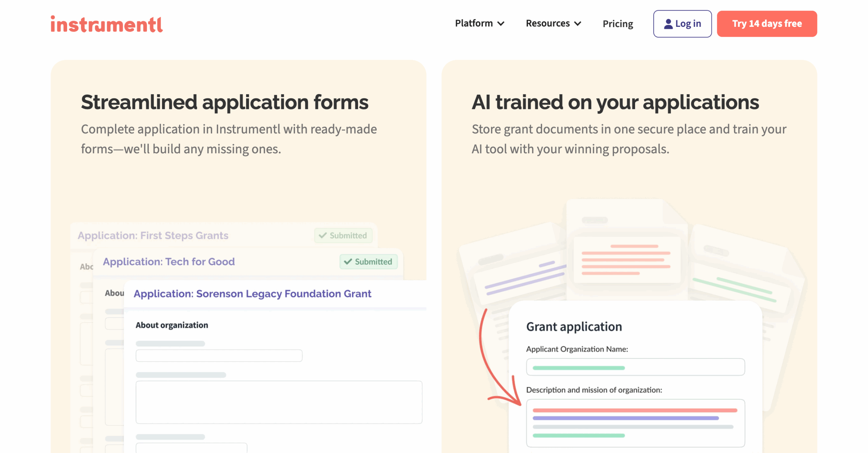Open the Platform navigation item
This screenshot has width=868, height=453.
coord(474,23)
